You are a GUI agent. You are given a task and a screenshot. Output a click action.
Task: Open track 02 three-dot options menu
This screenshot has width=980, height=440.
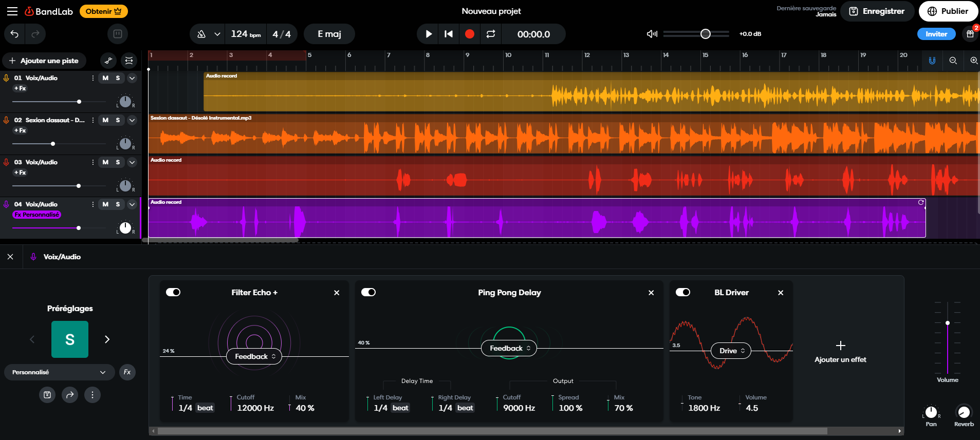click(93, 120)
